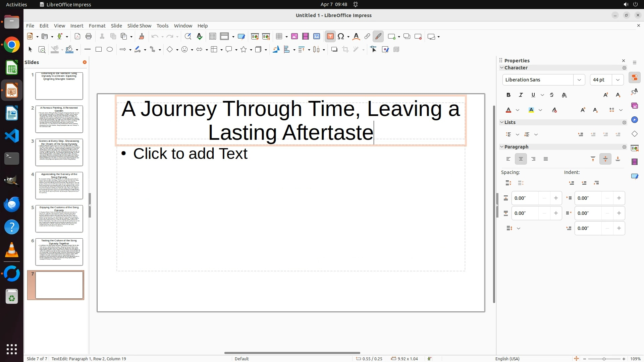Click the Insert Special Character icon
This screenshot has height=362, width=644.
(341, 37)
